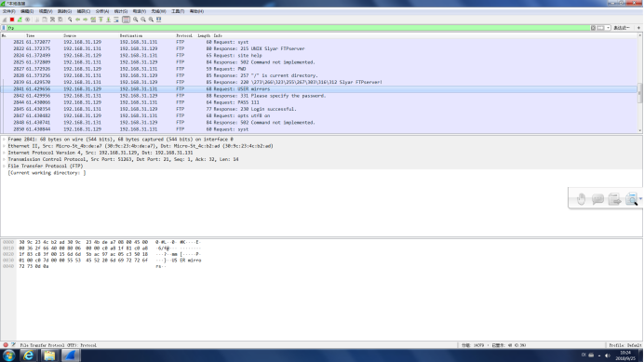The height and width of the screenshot is (362, 644).
Task: Sort by the Protocol column header
Action: (x=185, y=35)
